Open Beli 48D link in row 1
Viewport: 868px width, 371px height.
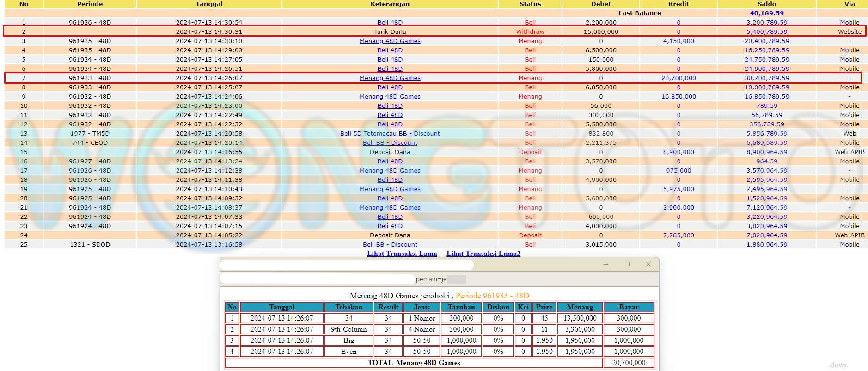[390, 22]
